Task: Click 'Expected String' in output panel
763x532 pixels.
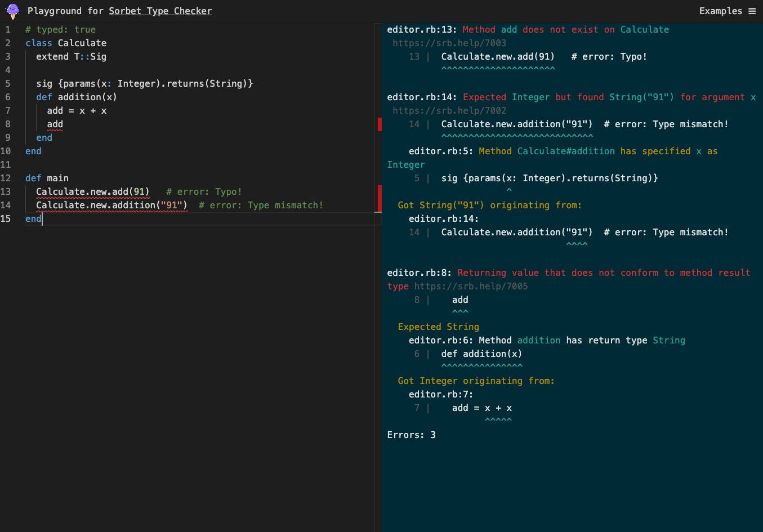Action: coord(438,327)
